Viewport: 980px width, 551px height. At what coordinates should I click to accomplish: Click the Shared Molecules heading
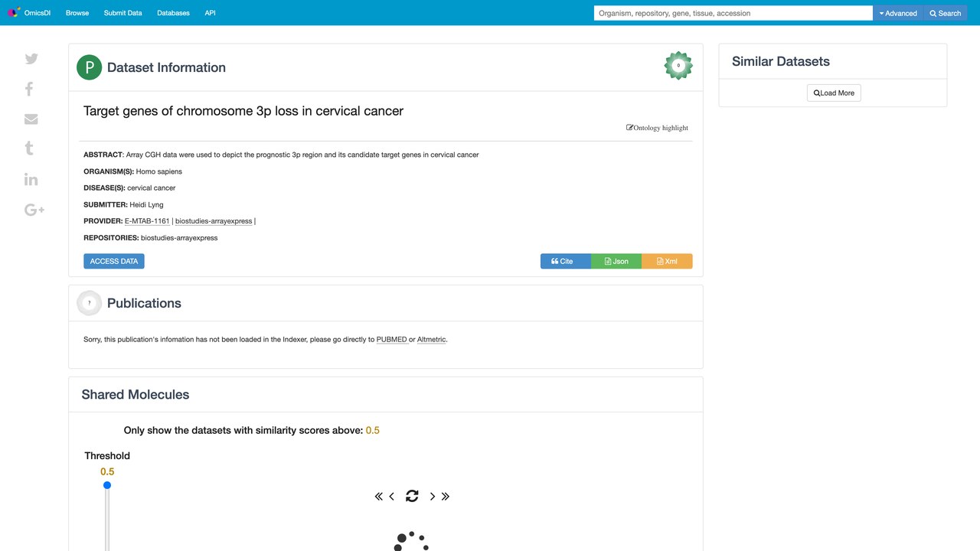(x=136, y=395)
